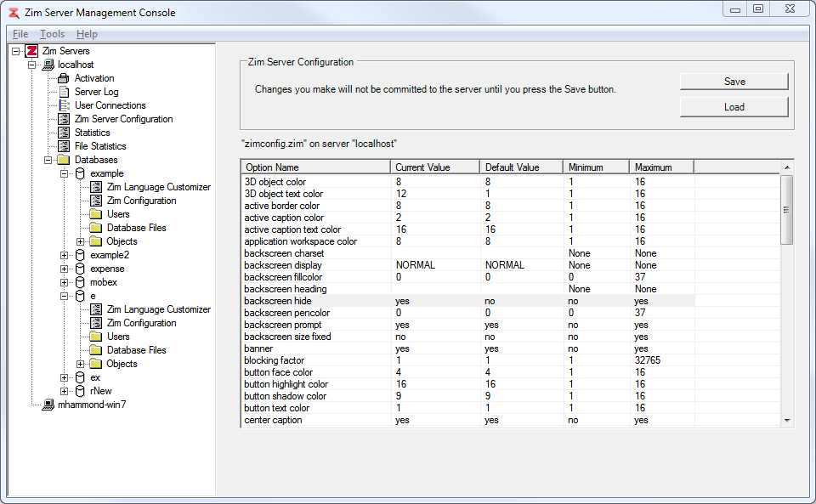
Task: Click the Databases folder icon
Action: [64, 160]
